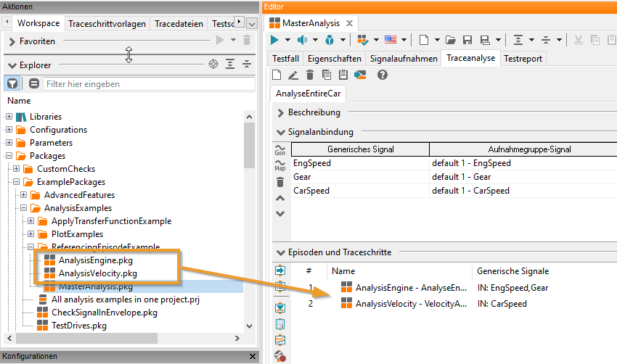Viewport: 617px width, 364px height.
Task: Switch to Testreport tab
Action: coord(523,59)
